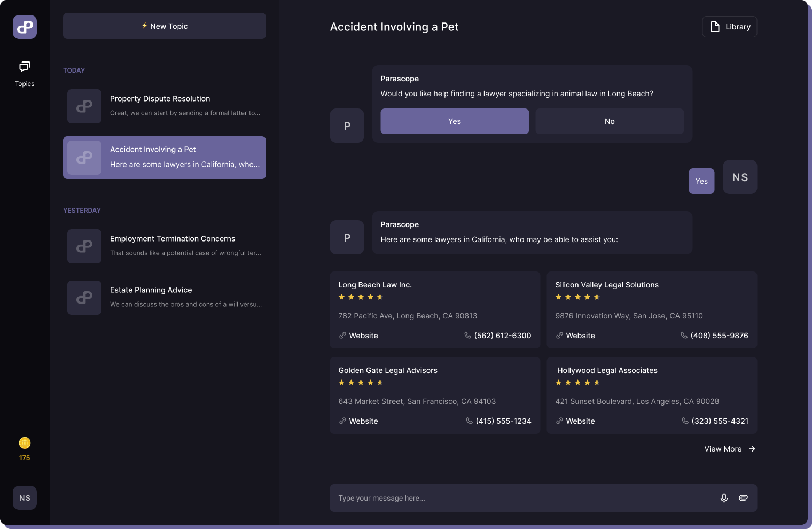Click the phone icon next to (562) 612-6300

pos(467,336)
